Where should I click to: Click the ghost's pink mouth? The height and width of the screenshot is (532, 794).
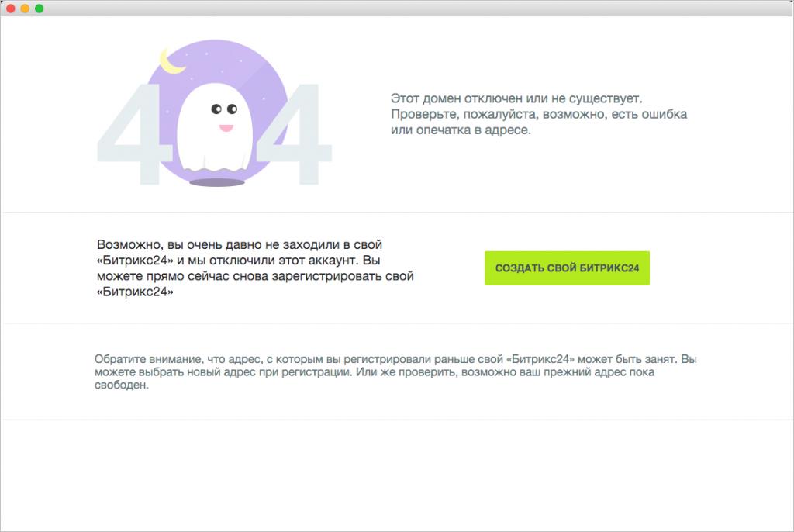click(225, 127)
